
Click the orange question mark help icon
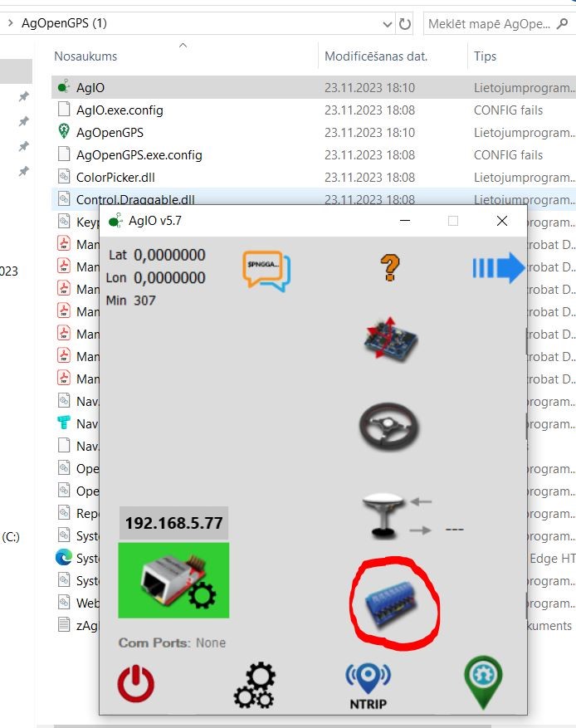tap(389, 267)
